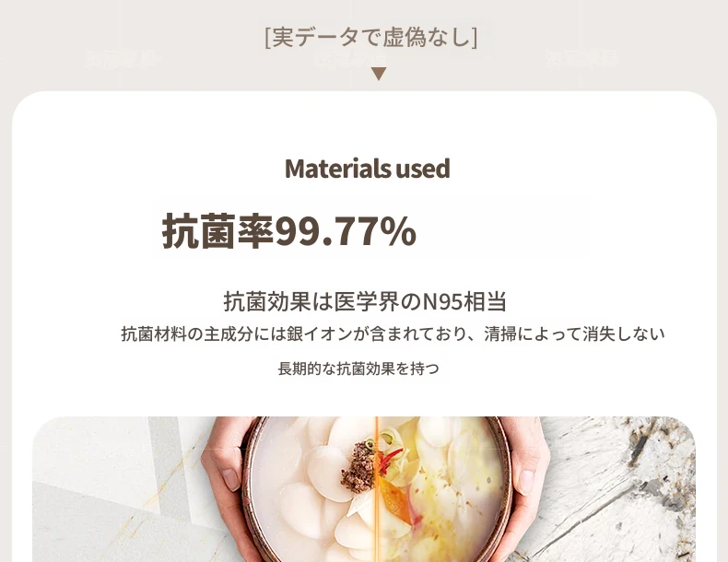This screenshot has height=562, width=728.
Task: Click the brown downward triangle arrow
Action: click(x=379, y=74)
